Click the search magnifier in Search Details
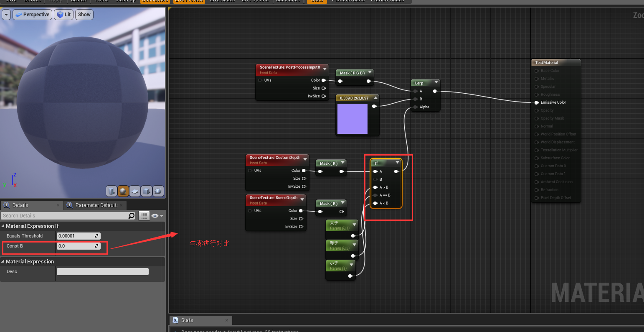Image resolution: width=644 pixels, height=332 pixels. 131,216
